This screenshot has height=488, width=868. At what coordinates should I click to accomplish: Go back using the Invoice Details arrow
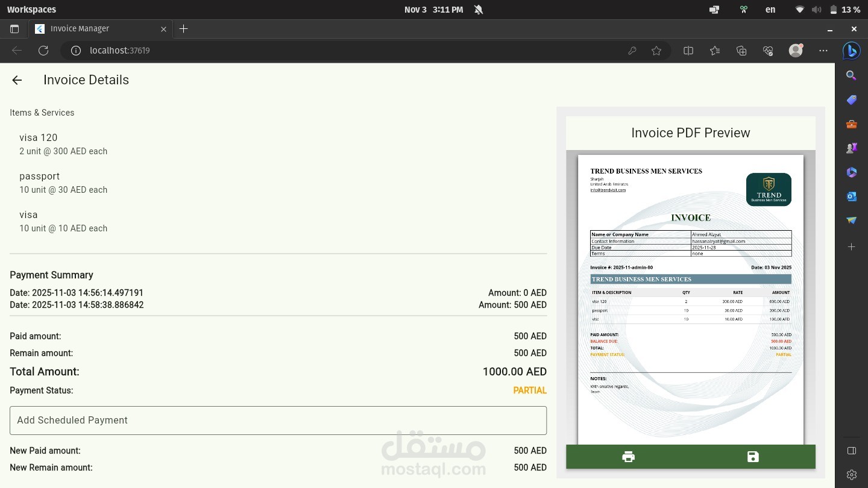point(17,80)
